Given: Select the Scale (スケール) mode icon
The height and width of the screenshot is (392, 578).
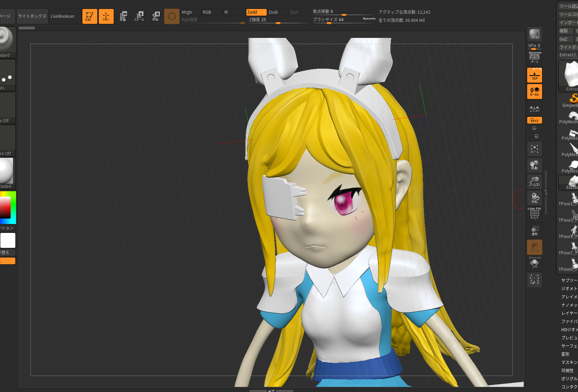Looking at the screenshot, I should (139, 16).
